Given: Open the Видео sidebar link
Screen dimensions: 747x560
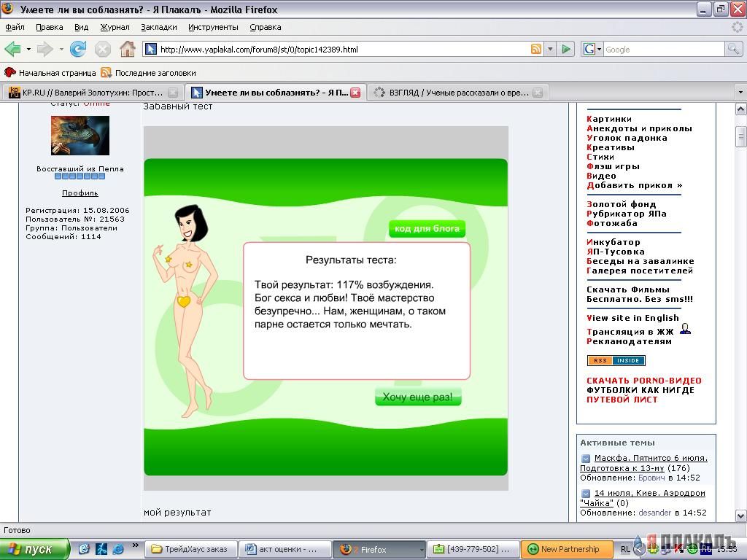Looking at the screenshot, I should click(601, 176).
